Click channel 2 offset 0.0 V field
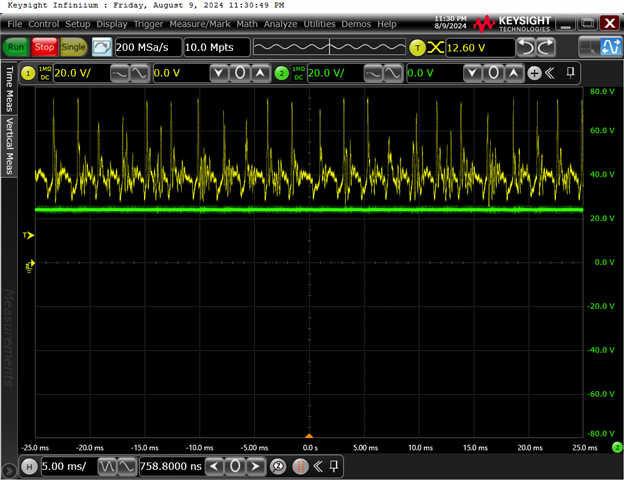624x480 pixels. pos(435,73)
